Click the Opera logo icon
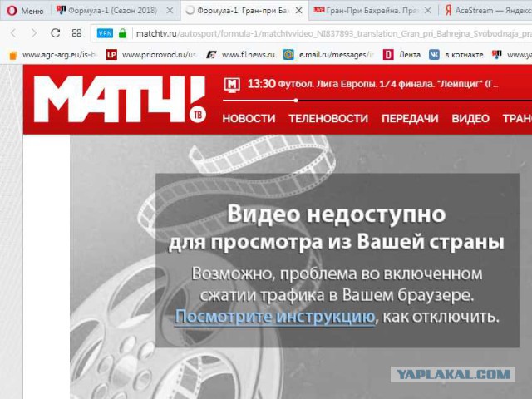 (x=12, y=11)
